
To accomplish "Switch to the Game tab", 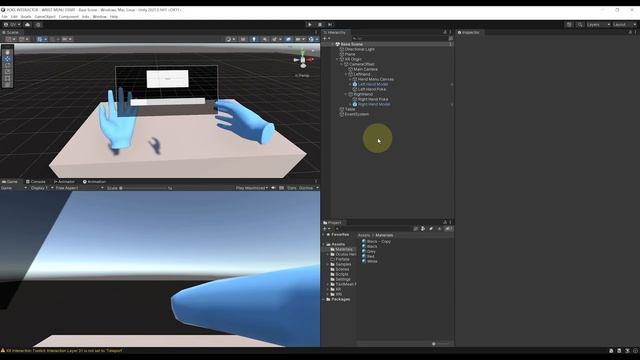I will (x=10, y=182).
